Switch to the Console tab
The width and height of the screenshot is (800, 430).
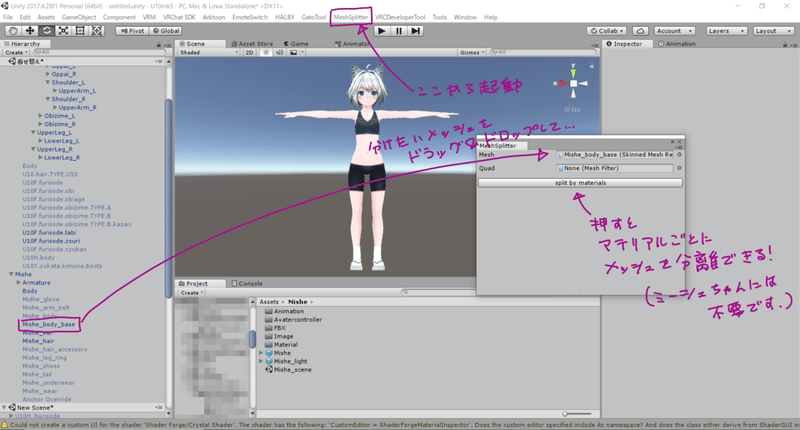tap(247, 284)
